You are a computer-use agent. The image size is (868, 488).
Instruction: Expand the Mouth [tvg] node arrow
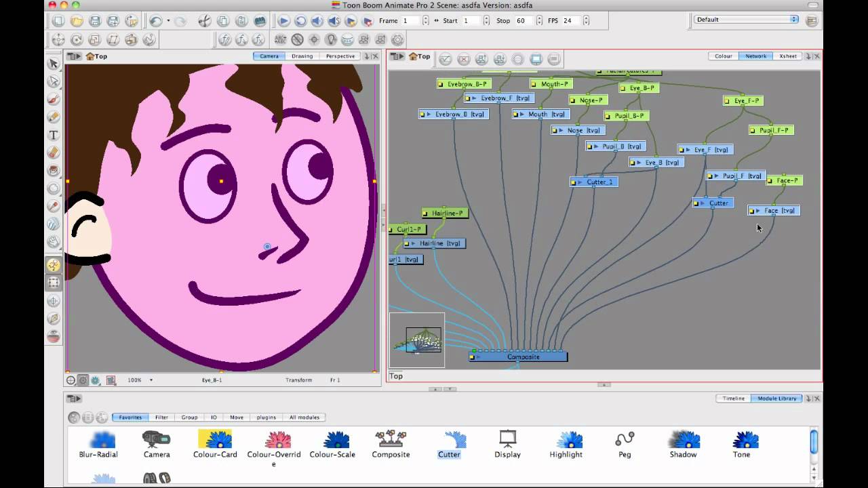[x=522, y=115]
